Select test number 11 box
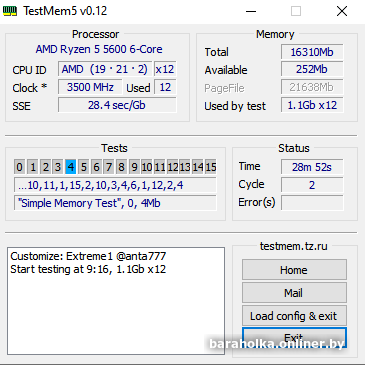The image size is (365, 365). (x=160, y=167)
